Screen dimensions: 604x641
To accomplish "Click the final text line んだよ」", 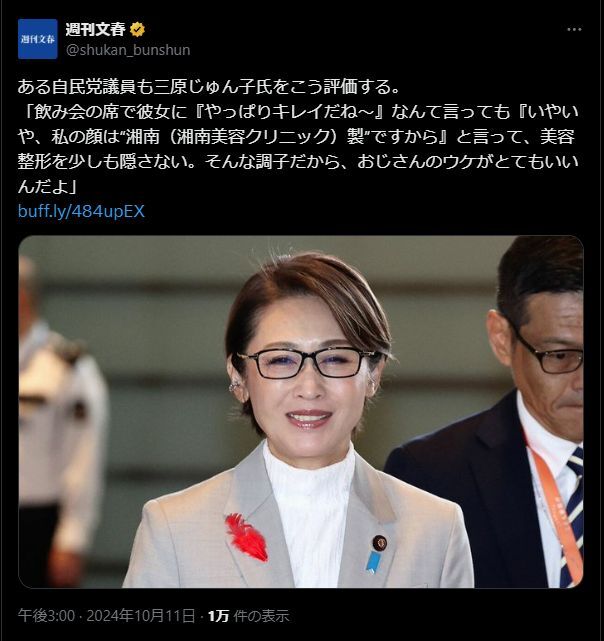I will (x=47, y=187).
